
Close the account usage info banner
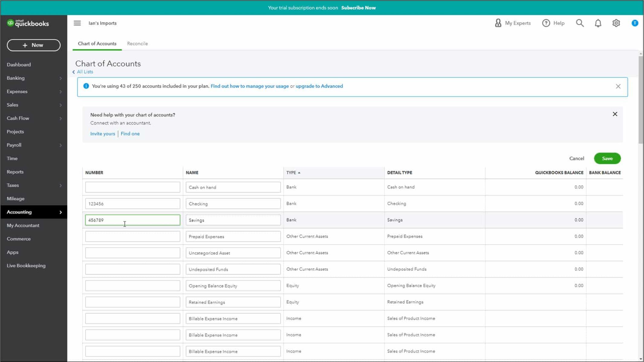618,86
